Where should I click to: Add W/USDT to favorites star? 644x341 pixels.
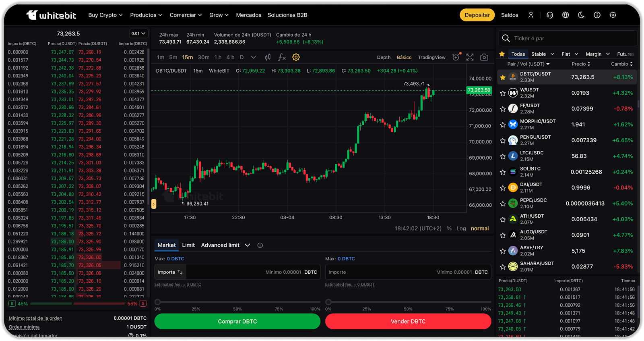[502, 93]
